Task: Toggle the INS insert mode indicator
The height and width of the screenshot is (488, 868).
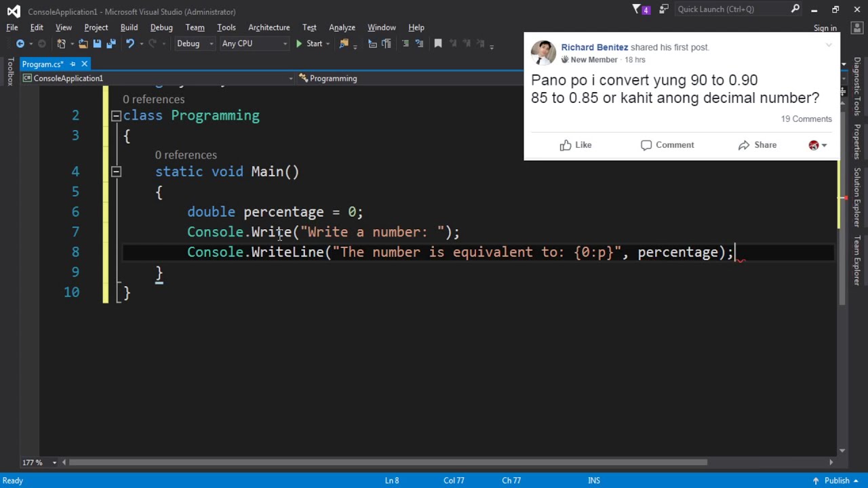Action: (x=594, y=481)
